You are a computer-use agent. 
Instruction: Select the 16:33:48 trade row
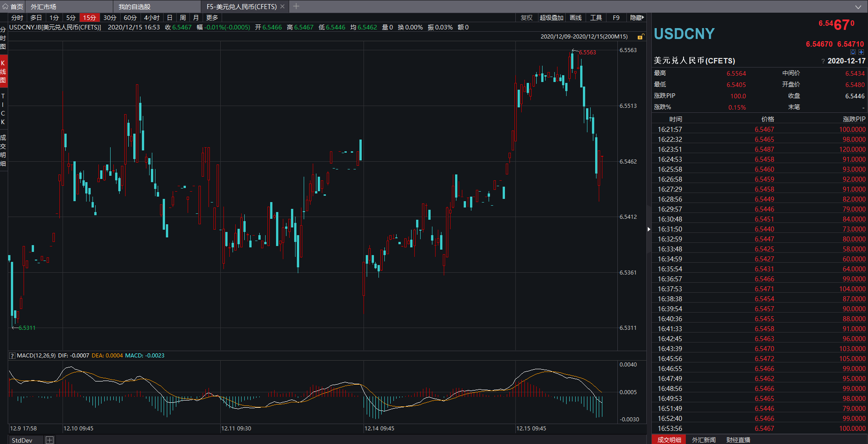pos(760,249)
